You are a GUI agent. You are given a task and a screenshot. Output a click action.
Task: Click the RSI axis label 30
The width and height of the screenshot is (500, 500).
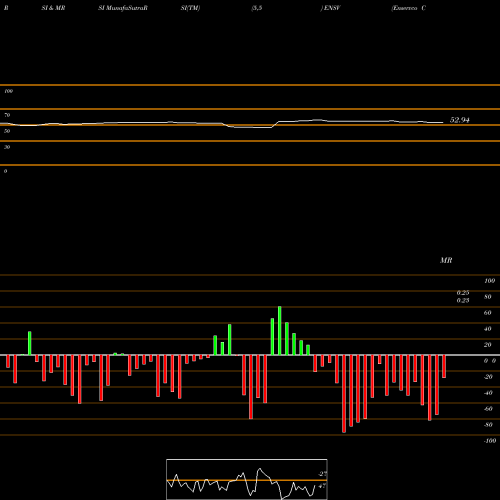click(x=7, y=147)
